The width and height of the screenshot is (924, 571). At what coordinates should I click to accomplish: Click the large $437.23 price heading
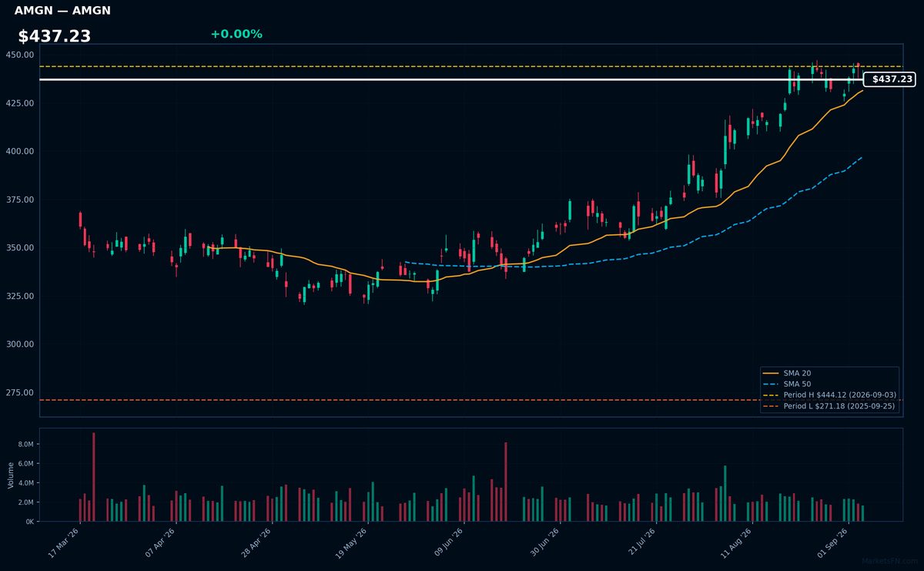54,36
